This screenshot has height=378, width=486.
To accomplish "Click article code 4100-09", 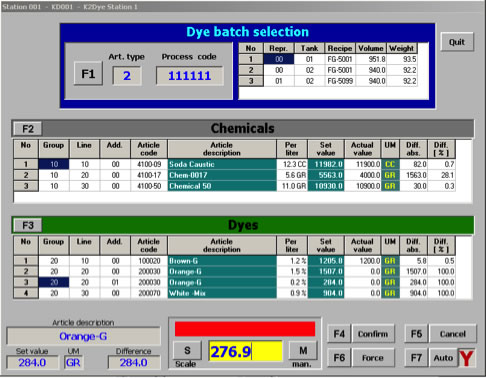I will [149, 164].
